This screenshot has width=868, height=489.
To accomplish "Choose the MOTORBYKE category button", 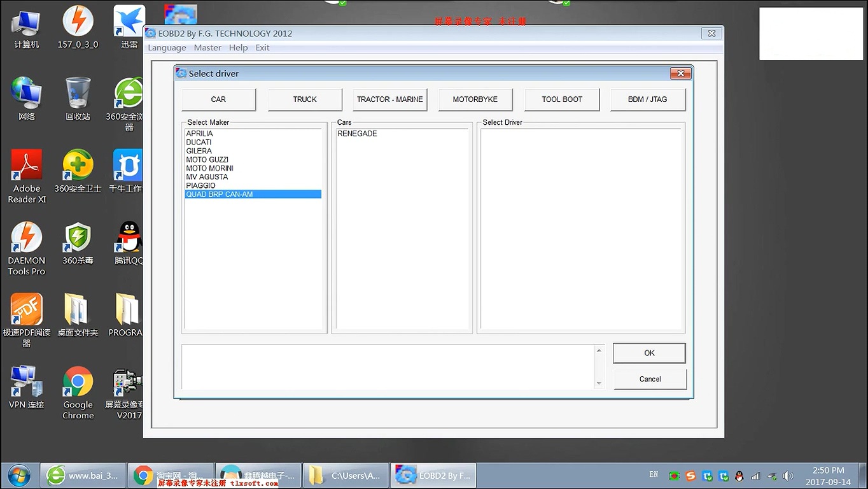I will [x=475, y=99].
